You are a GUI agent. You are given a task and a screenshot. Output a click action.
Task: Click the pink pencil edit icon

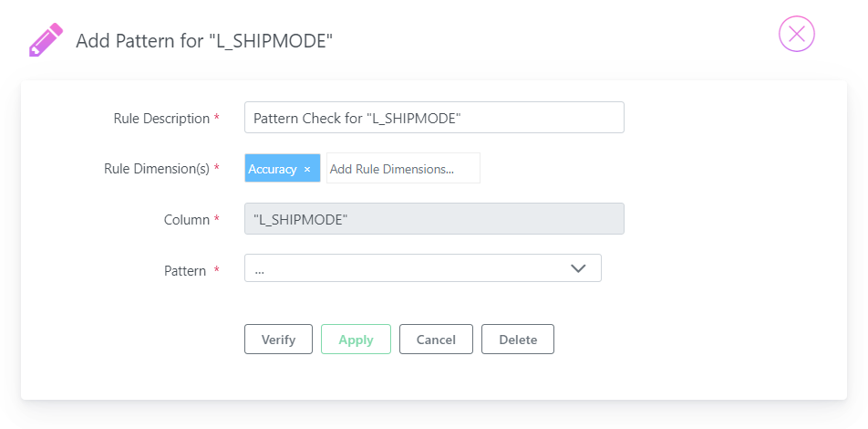pos(46,40)
